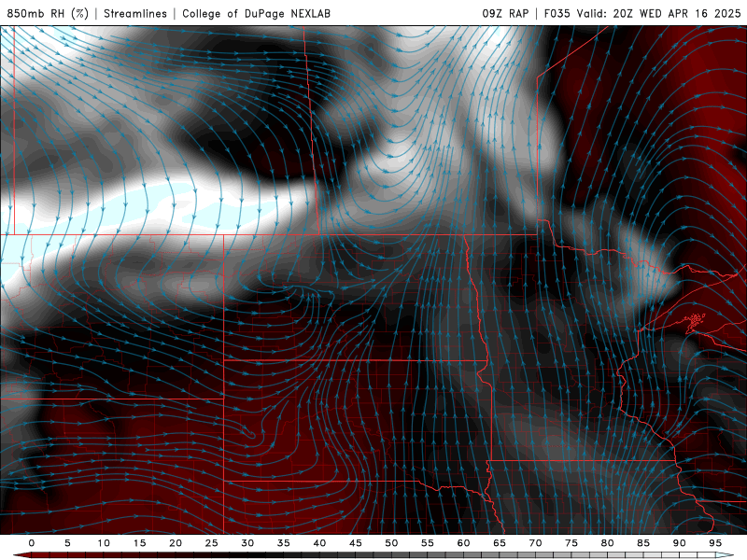Click 'F035 Valid: 20Z WED APR 16 2025' text
This screenshot has width=747, height=560.
tap(642, 13)
